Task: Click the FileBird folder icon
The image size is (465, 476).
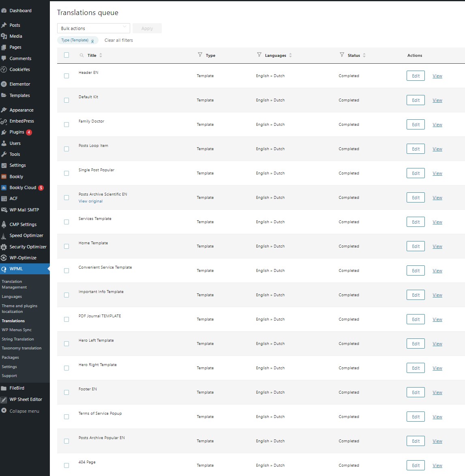Action: click(4, 388)
